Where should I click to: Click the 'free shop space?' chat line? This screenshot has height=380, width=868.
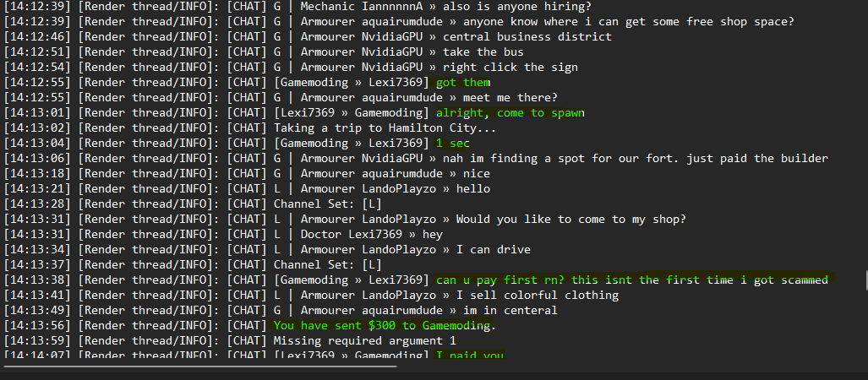tap(399, 22)
